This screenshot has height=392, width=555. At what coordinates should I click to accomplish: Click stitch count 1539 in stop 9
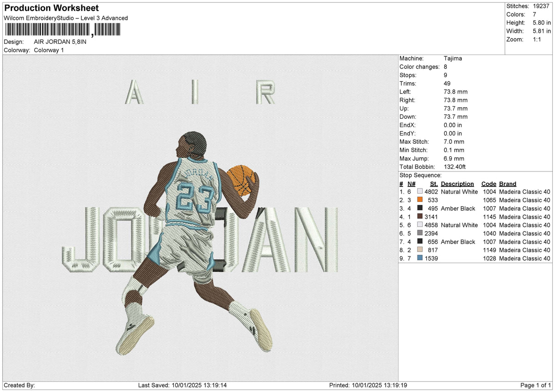[x=431, y=258]
